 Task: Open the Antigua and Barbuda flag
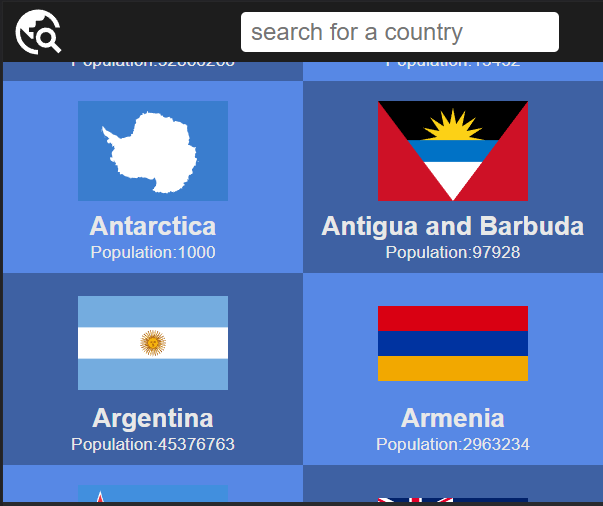(x=452, y=151)
